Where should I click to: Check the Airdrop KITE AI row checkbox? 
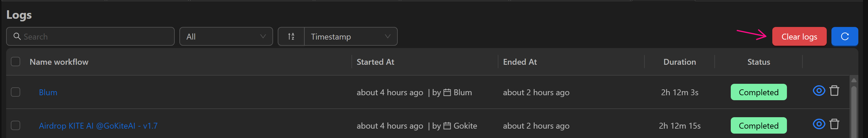(x=16, y=125)
